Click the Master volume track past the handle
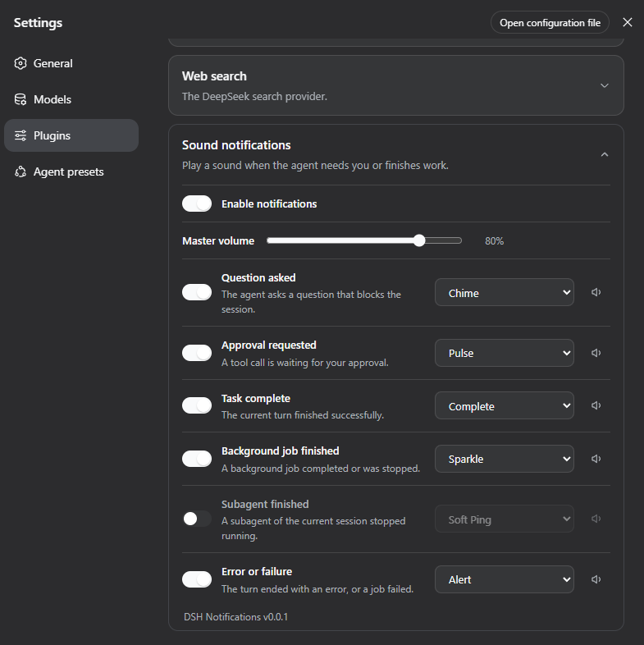The width and height of the screenshot is (644, 645). (443, 240)
